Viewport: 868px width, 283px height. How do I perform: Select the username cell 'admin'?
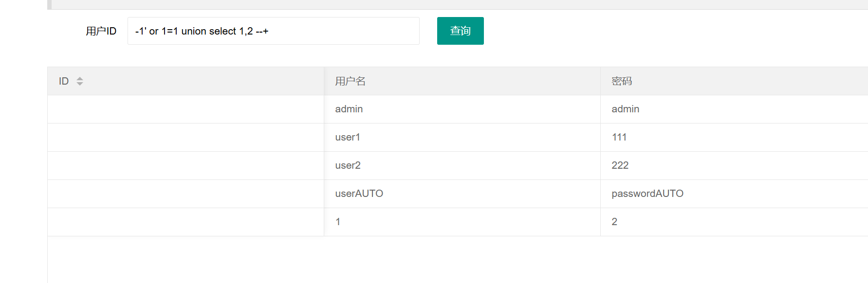[462, 109]
